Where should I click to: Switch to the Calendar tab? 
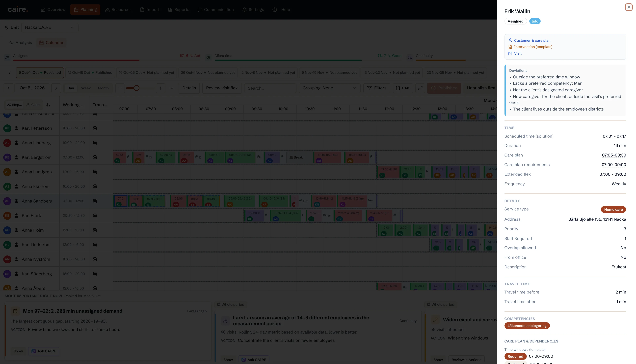(51, 43)
